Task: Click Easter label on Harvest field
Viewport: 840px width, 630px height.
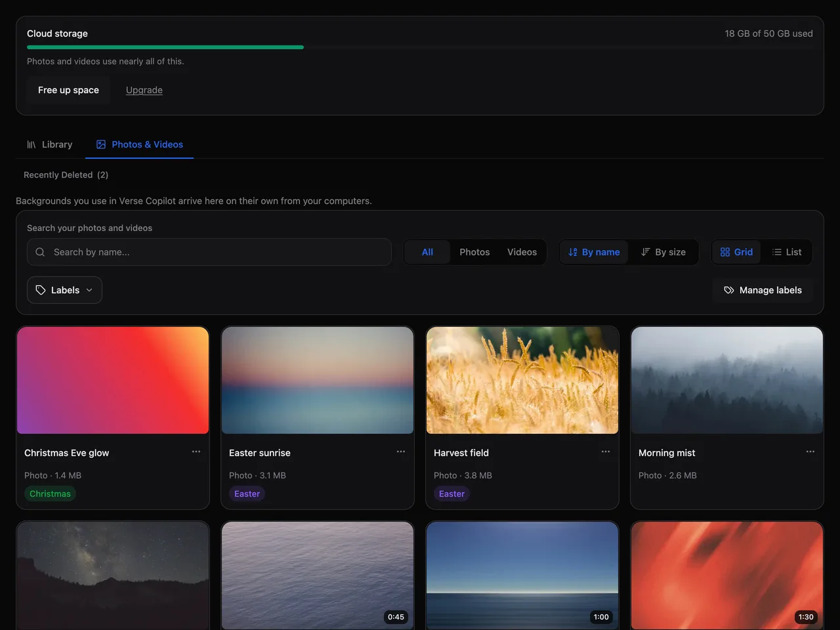Action: click(451, 493)
